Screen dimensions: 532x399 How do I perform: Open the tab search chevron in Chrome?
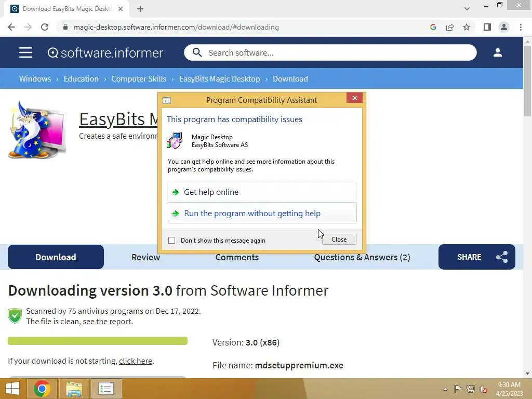tap(467, 9)
